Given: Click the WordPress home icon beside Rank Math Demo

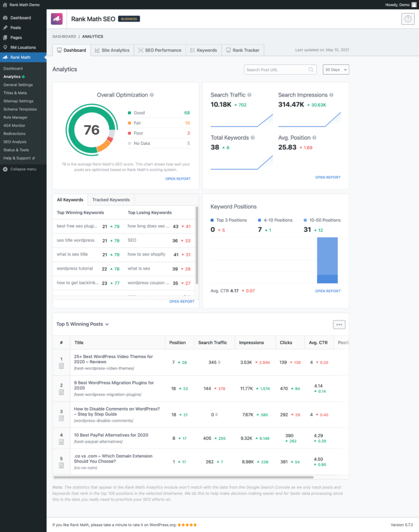Looking at the screenshot, I should coord(5,5).
